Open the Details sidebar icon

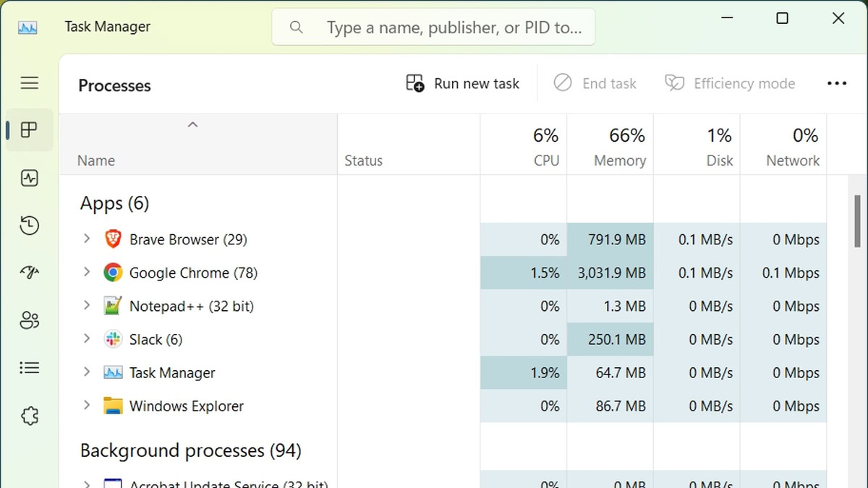point(30,368)
